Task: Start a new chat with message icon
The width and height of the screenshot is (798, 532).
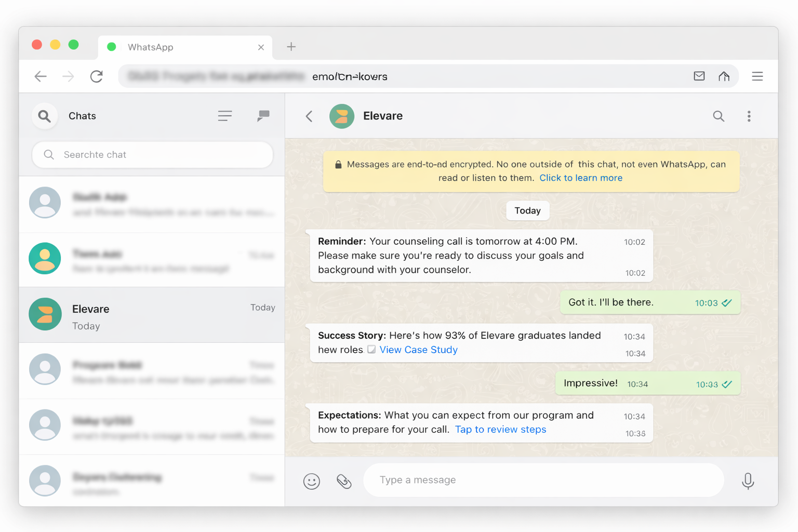Action: tap(263, 115)
